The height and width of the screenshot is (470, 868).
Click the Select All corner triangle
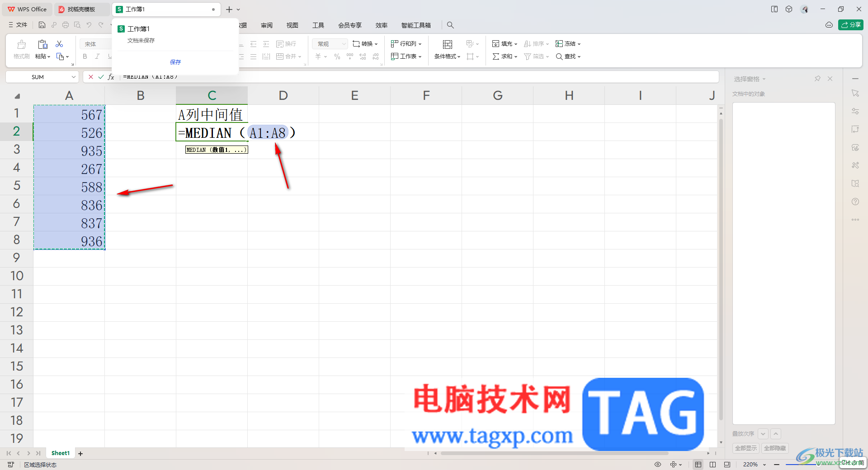pyautogui.click(x=17, y=96)
